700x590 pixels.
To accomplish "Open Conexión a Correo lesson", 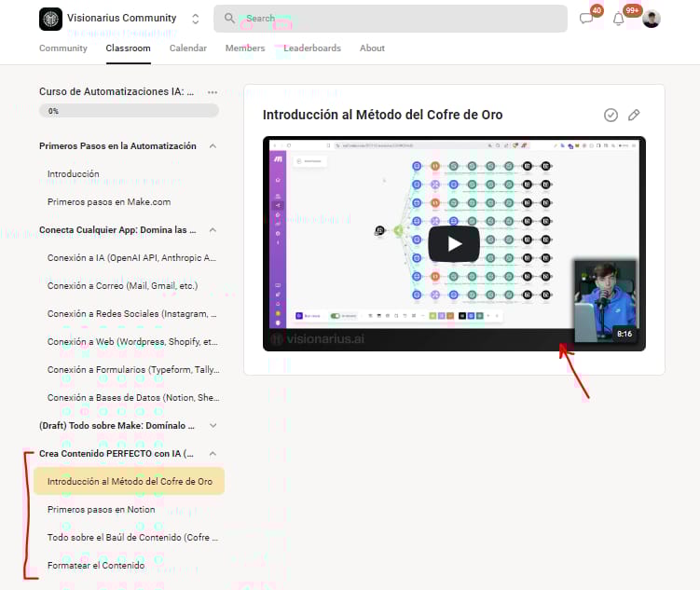I will coord(122,285).
